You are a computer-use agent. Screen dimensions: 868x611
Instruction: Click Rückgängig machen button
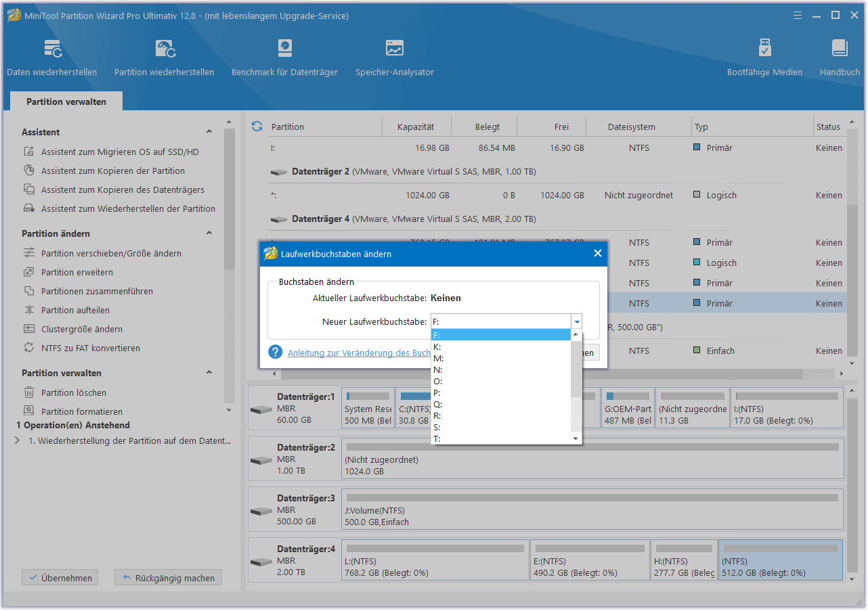(169, 578)
